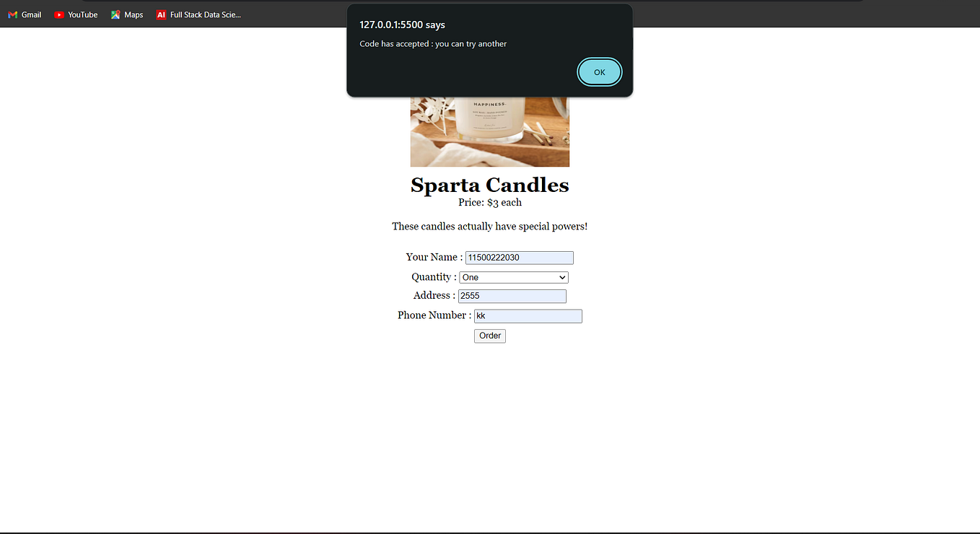
Task: Focus the Phone Number field
Action: pos(528,315)
